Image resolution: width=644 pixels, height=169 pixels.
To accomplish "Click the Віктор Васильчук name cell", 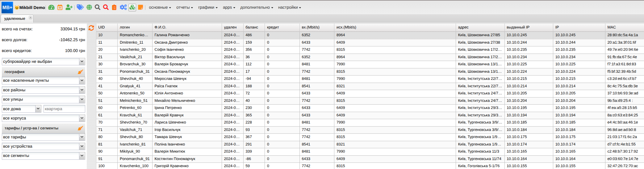I will 187,57.
